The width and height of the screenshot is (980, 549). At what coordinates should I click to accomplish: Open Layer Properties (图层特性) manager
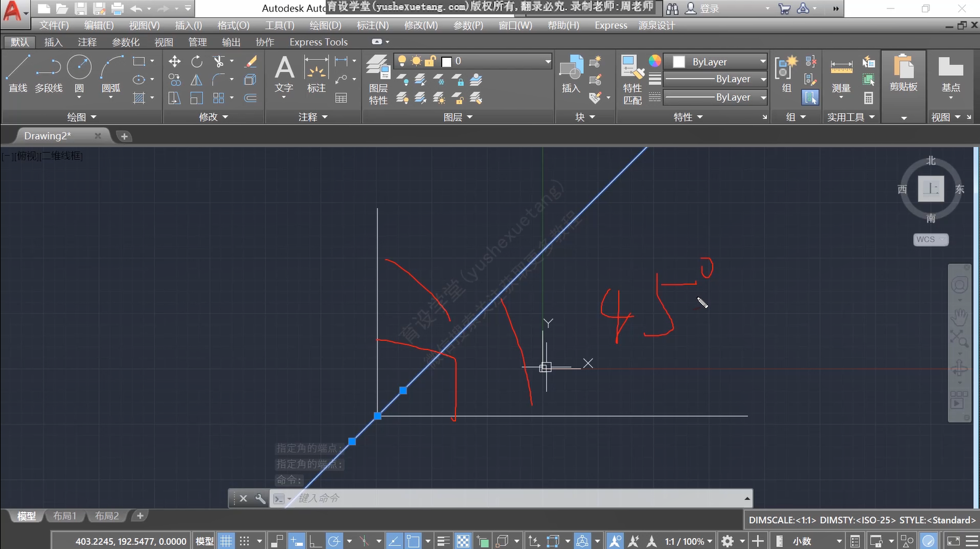[x=378, y=80]
